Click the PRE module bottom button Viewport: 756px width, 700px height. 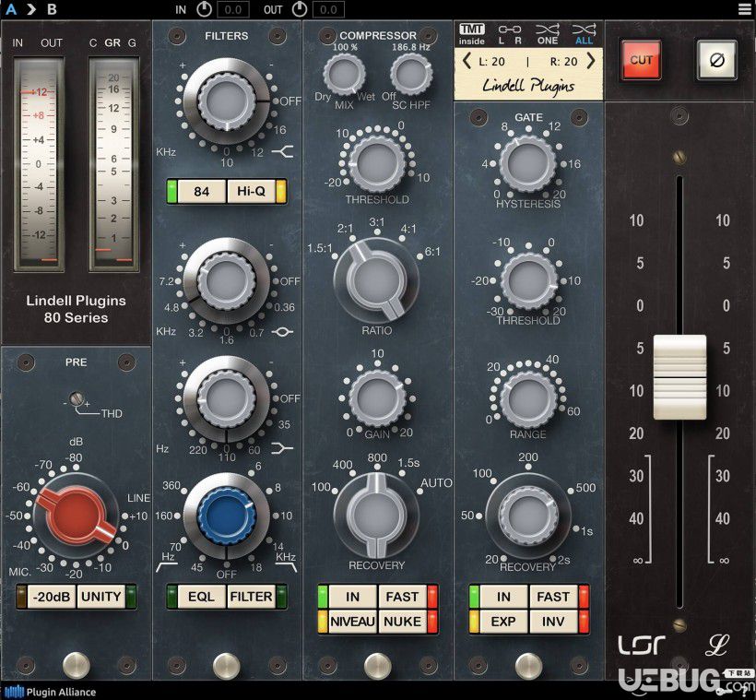coord(77,665)
